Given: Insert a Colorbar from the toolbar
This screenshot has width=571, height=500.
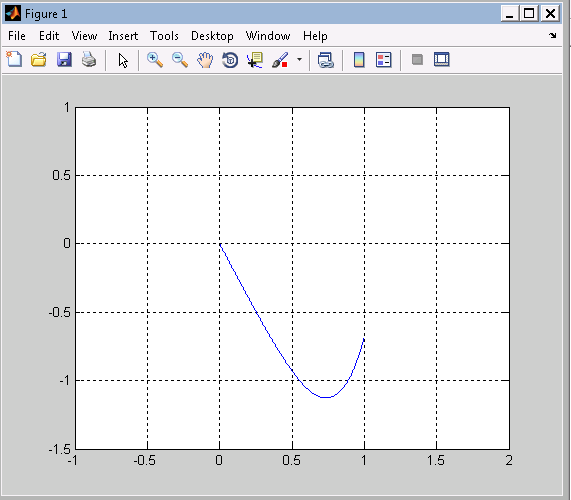Looking at the screenshot, I should tap(359, 60).
